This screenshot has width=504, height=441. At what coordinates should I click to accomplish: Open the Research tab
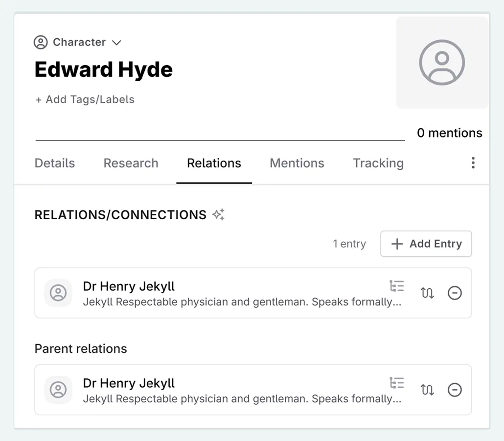pyautogui.click(x=131, y=163)
